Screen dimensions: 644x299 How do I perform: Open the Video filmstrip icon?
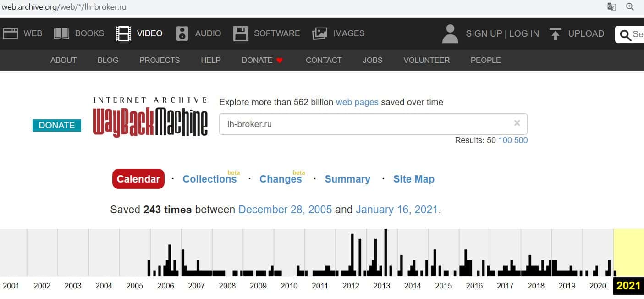click(x=123, y=33)
